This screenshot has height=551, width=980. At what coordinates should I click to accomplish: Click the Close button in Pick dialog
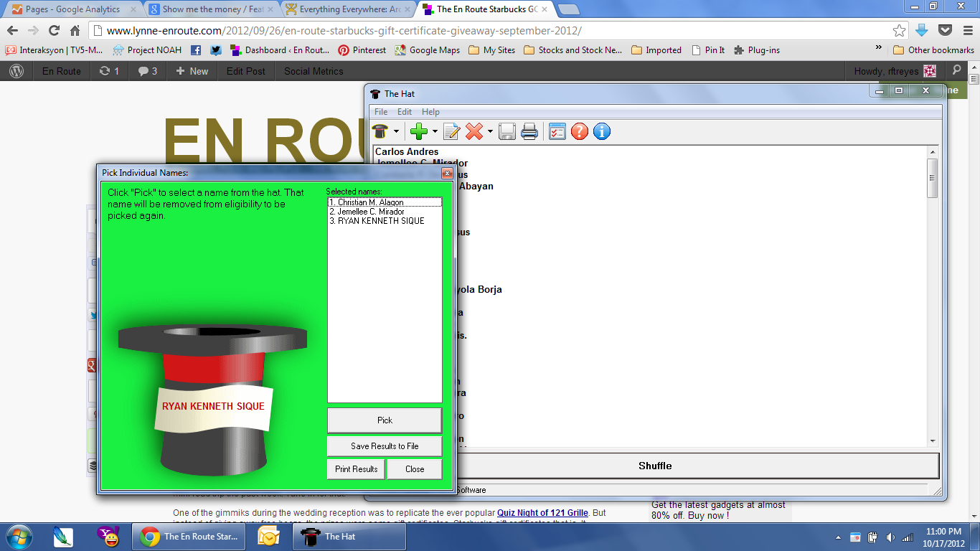pos(415,469)
